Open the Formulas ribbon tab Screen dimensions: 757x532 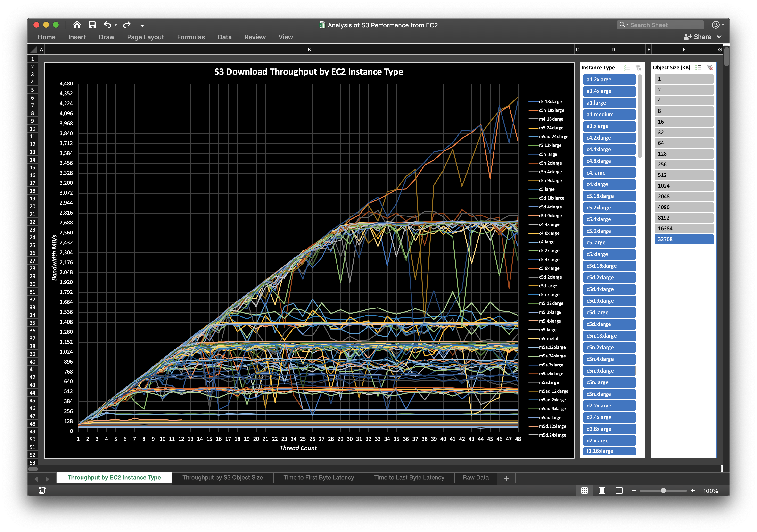click(x=191, y=37)
